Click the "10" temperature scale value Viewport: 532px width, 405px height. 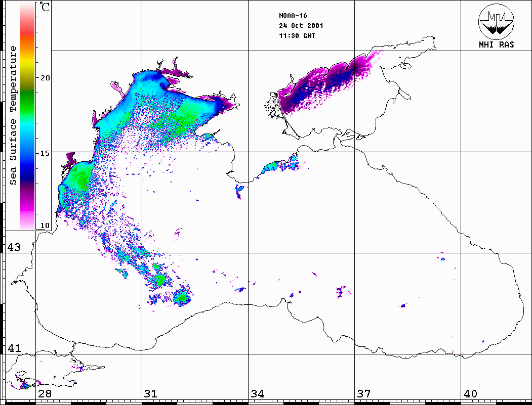click(x=45, y=226)
